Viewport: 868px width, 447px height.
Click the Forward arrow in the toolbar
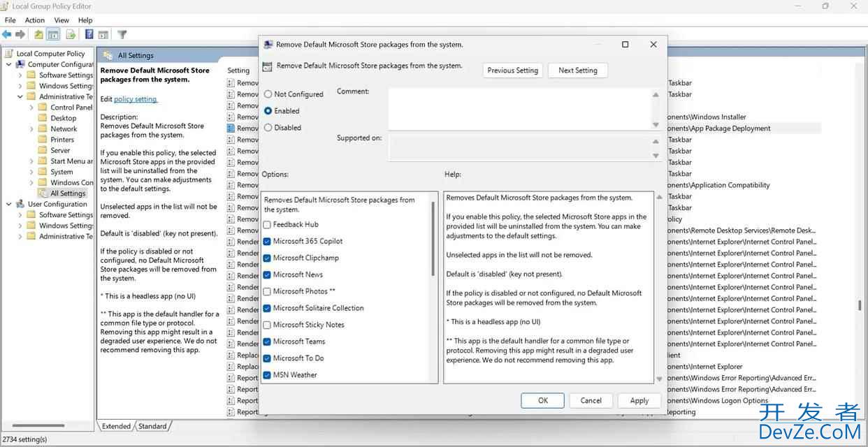[x=20, y=34]
